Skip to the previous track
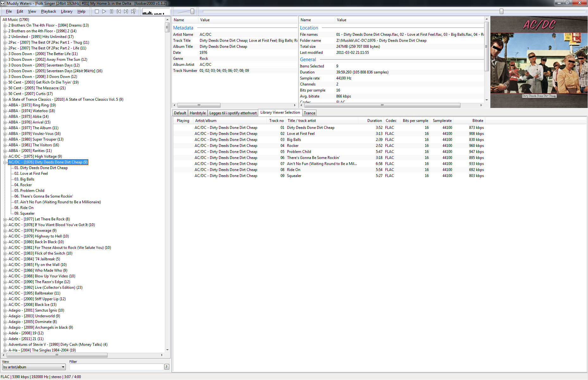 pos(119,11)
